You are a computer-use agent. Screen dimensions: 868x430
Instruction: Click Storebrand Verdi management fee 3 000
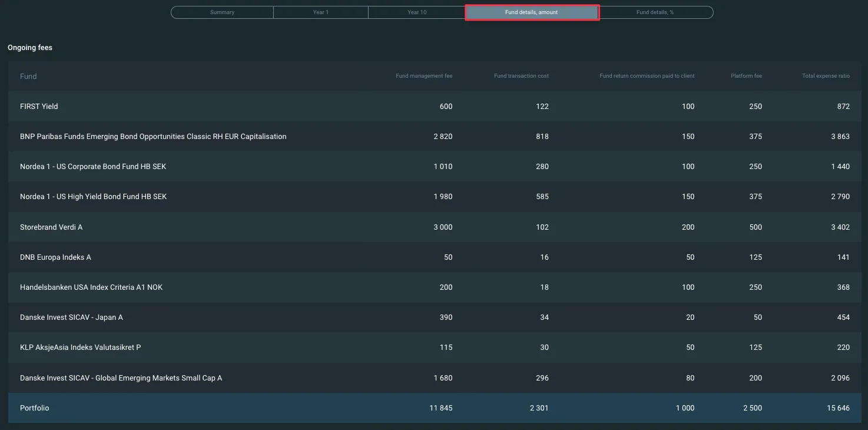pyautogui.click(x=443, y=227)
